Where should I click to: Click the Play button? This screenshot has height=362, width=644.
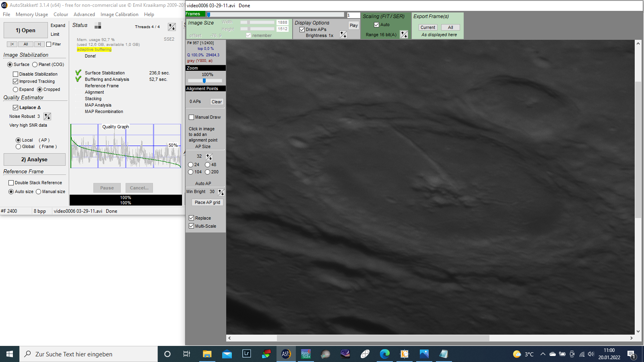[353, 25]
